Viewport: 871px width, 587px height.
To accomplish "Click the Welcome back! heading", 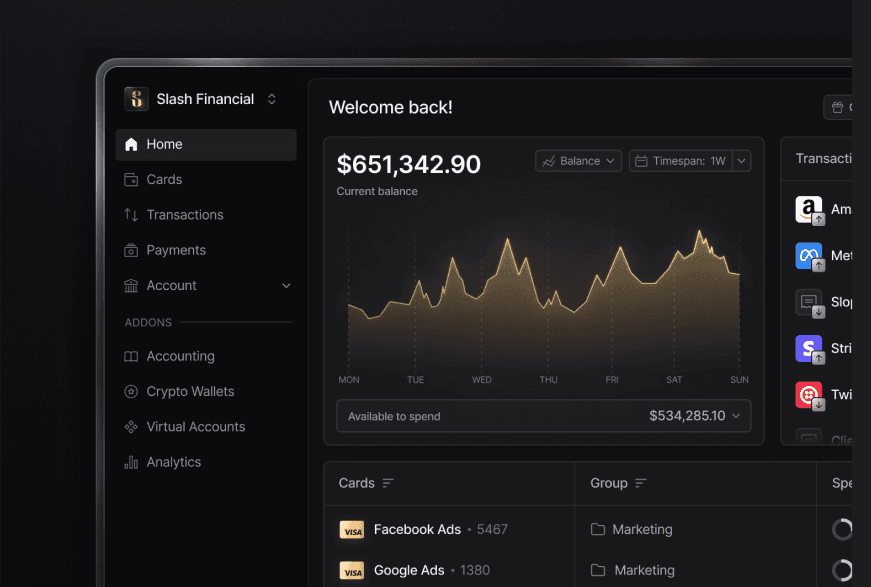I will pos(391,107).
